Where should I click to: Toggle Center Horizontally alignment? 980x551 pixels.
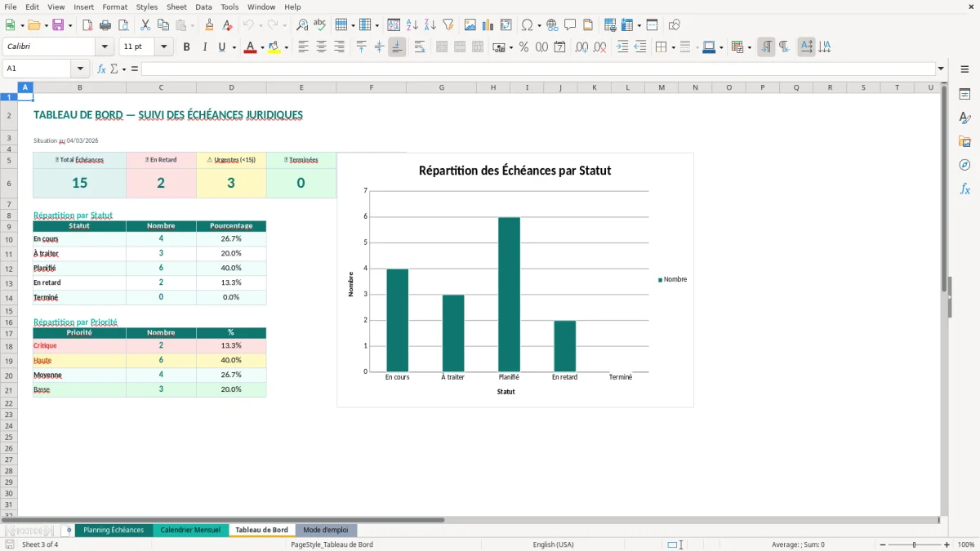pos(321,47)
